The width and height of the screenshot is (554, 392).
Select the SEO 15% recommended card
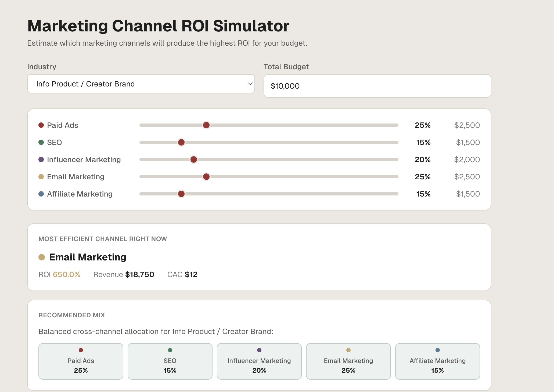click(x=170, y=361)
